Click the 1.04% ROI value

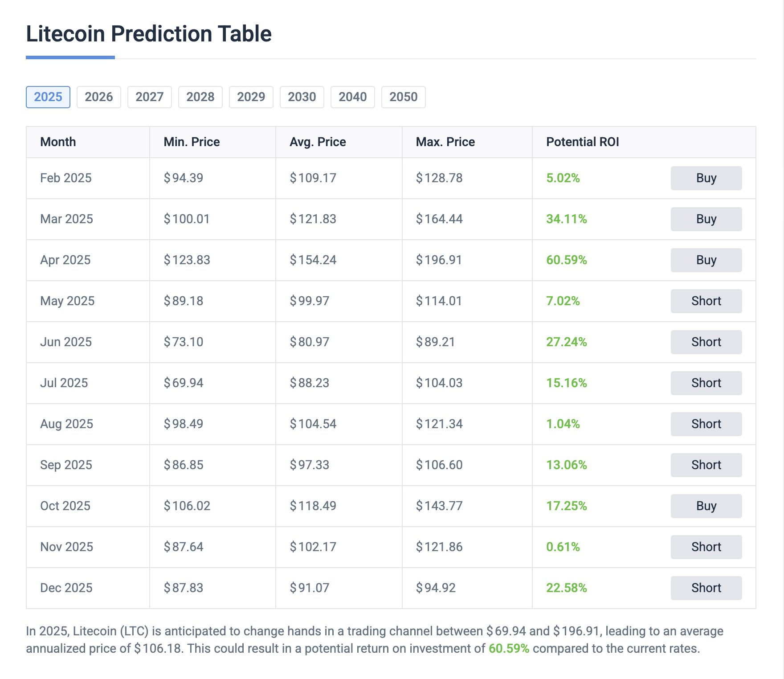(563, 424)
